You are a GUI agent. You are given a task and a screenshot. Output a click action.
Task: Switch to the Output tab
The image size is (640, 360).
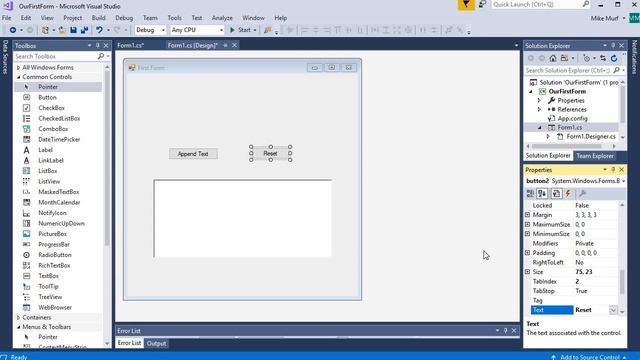156,343
